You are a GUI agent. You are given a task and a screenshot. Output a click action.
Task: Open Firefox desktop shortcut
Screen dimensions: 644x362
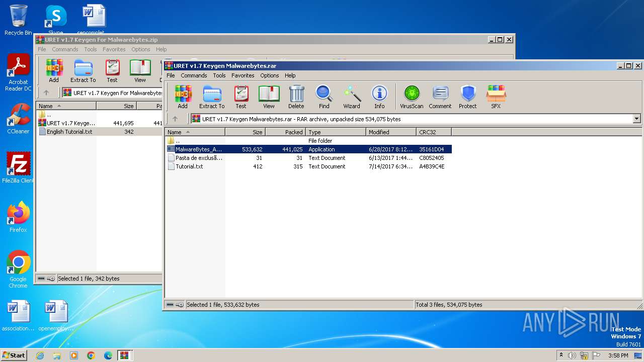(18, 217)
